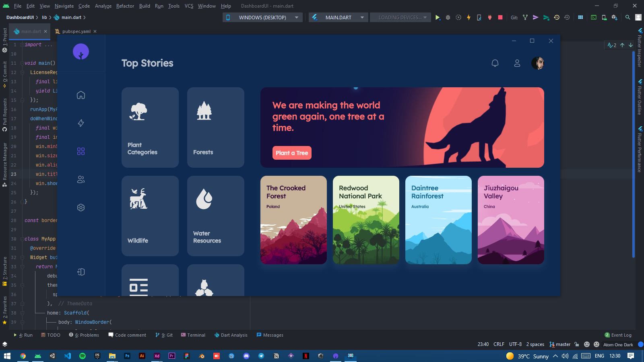Click the logout icon in dashboard sidebar
This screenshot has width=644, height=362.
[81, 272]
